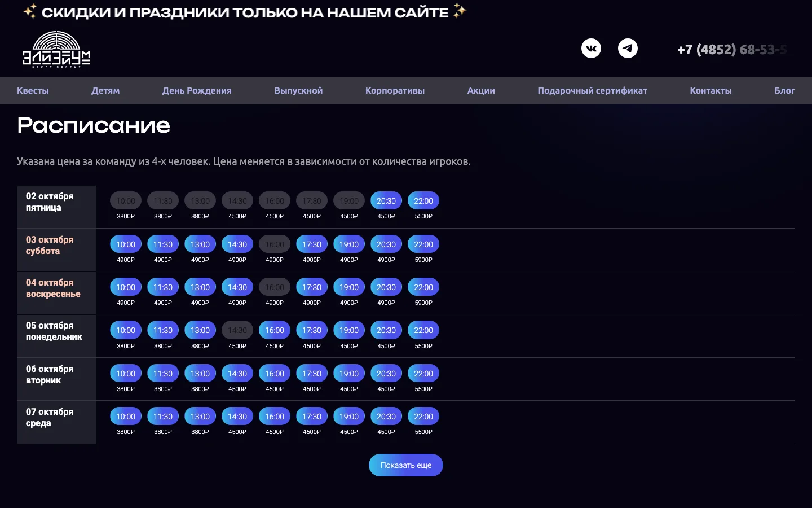This screenshot has width=812, height=508.
Task: Open the Акции menu item
Action: pyautogui.click(x=481, y=90)
